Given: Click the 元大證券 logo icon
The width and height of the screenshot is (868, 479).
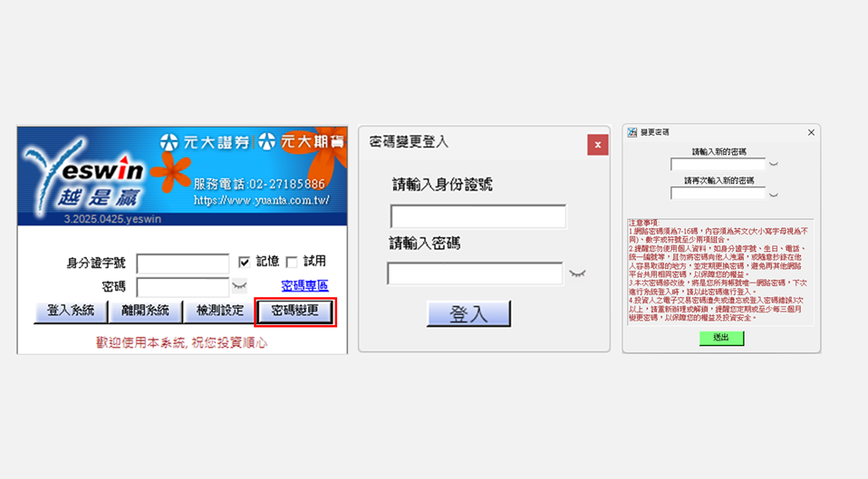Looking at the screenshot, I should tap(169, 142).
